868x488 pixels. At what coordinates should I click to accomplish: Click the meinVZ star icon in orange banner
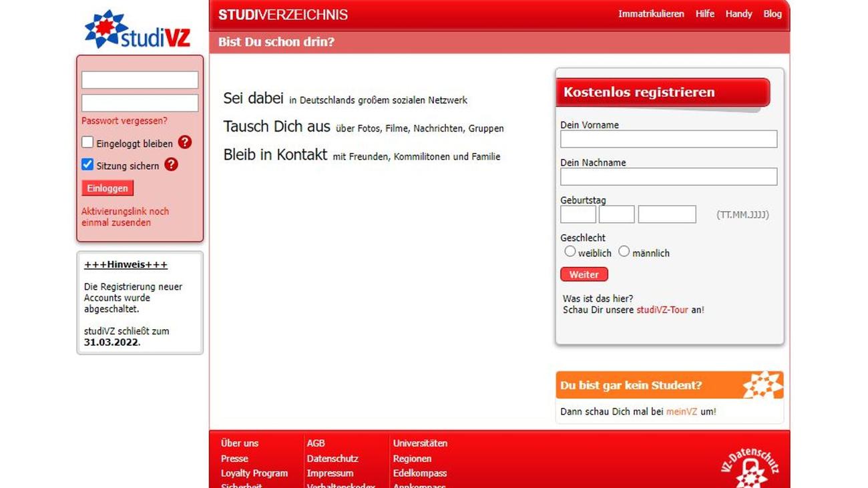click(x=762, y=385)
